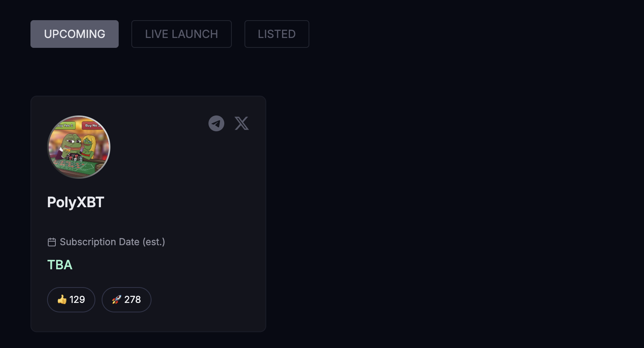644x348 pixels.
Task: Open the LISTED tab
Action: 277,34
